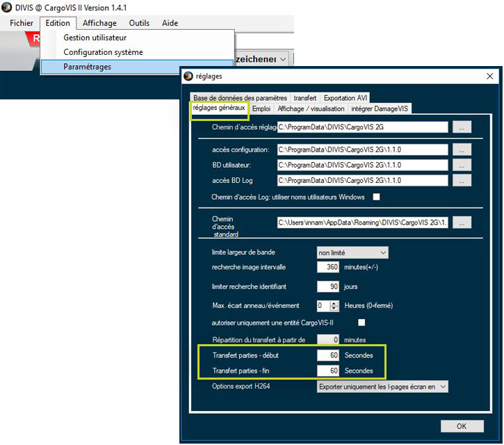Screen dimensions: 504x445
Task: Toggle utiliser noms utilisateurs Windows checkbox
Action: 376,197
